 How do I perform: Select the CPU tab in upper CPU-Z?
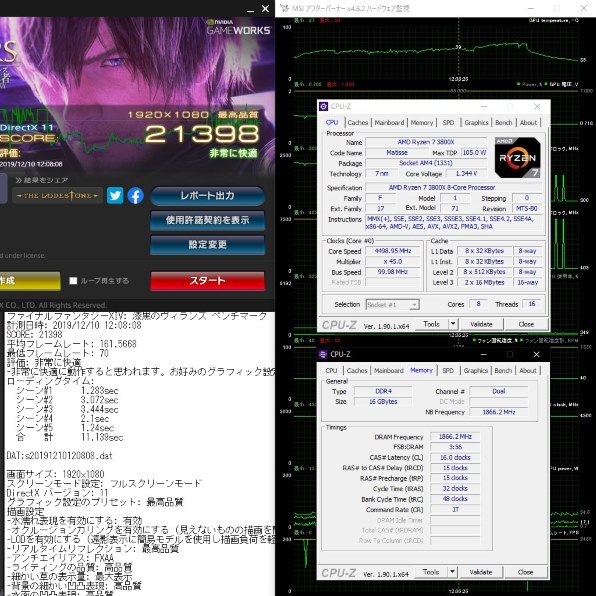click(332, 122)
